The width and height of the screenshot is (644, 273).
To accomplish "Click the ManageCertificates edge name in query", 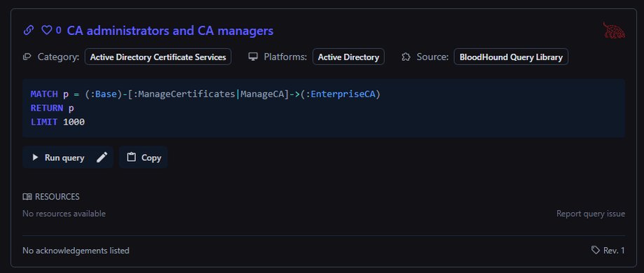I will (187, 94).
